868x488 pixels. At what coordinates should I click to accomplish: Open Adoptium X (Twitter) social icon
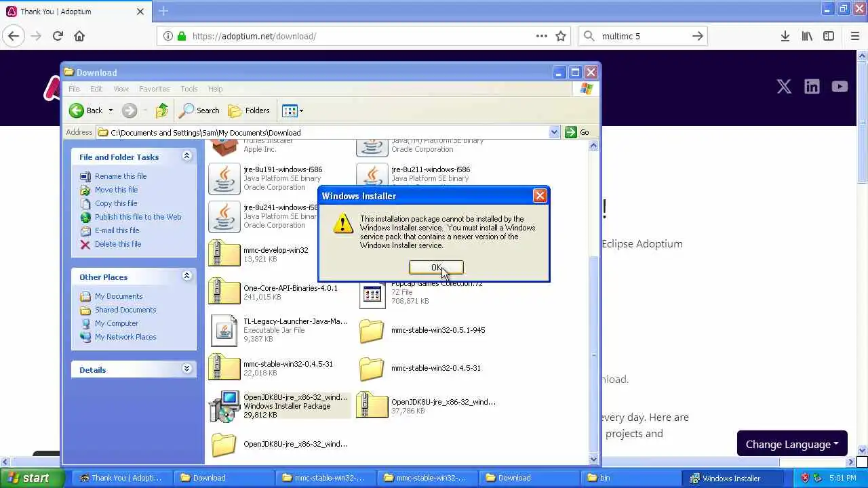[x=784, y=86]
